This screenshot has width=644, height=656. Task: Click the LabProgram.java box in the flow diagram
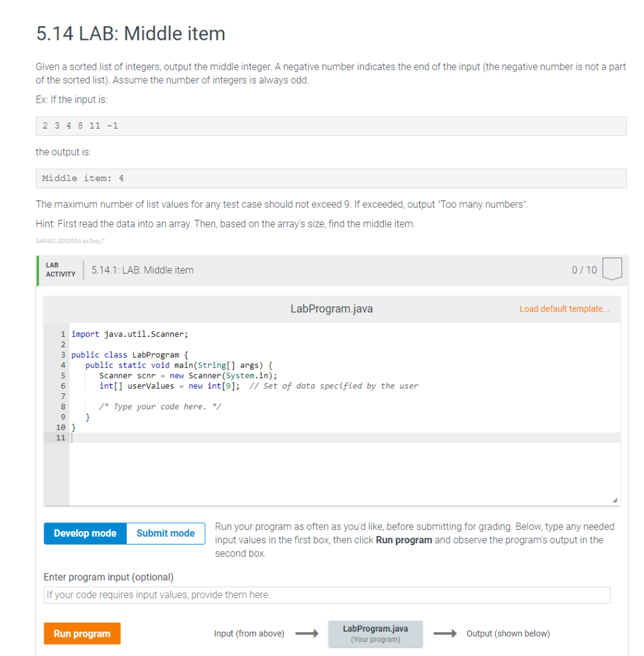[376, 634]
